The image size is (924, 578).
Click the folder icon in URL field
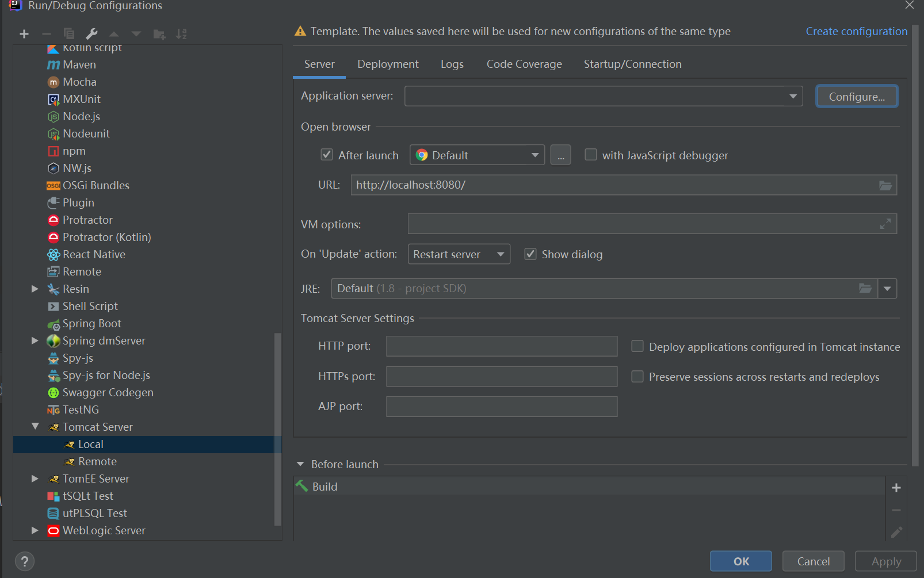(885, 185)
